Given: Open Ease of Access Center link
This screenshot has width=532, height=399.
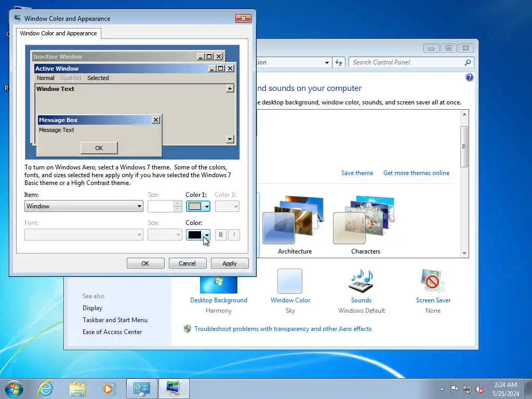Looking at the screenshot, I should 112,332.
